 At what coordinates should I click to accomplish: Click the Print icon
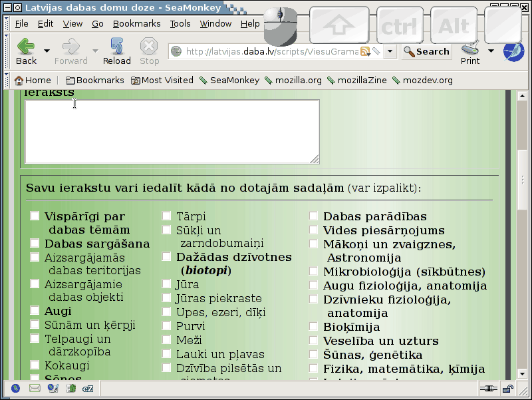pyautogui.click(x=470, y=47)
